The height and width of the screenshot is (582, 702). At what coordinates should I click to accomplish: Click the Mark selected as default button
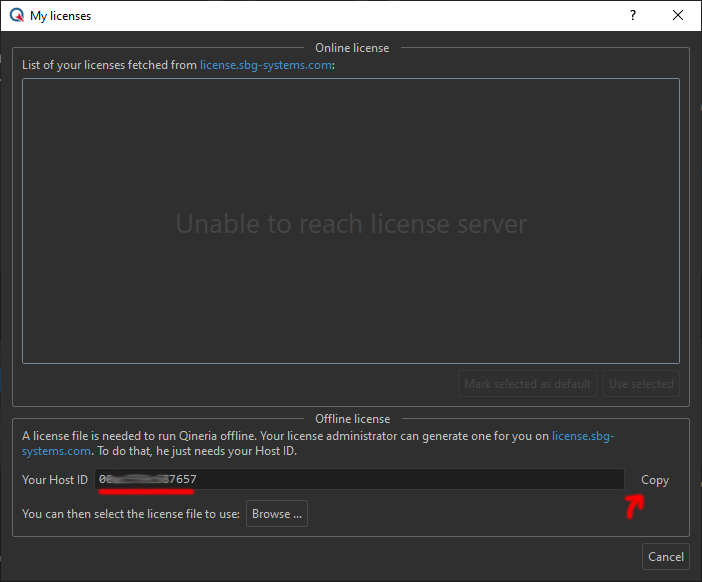tap(528, 384)
